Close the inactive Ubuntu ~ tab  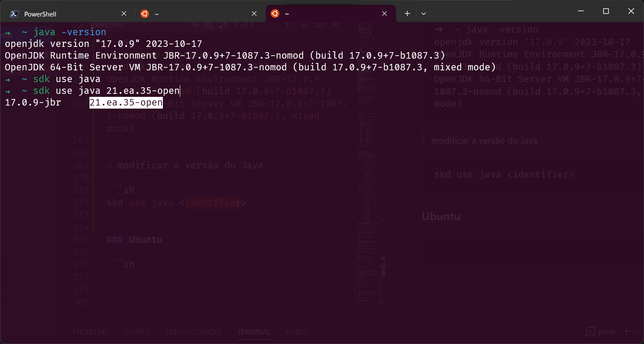point(254,14)
